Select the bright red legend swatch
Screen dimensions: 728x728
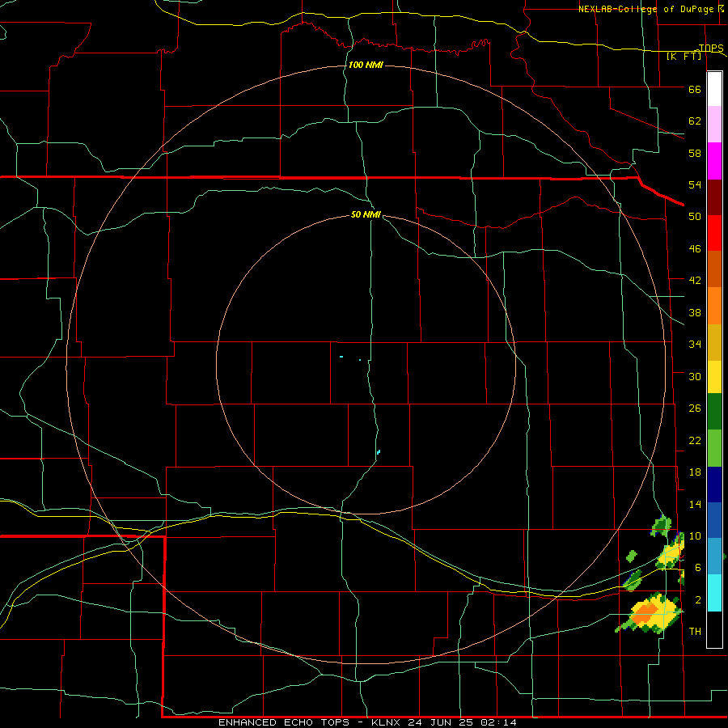tap(714, 233)
